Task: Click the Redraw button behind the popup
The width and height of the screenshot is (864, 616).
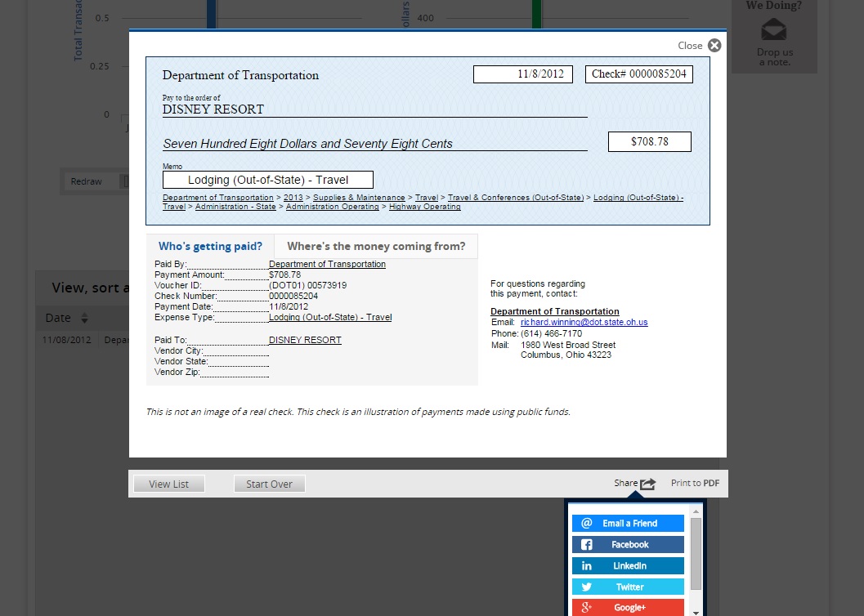Action: pos(86,181)
